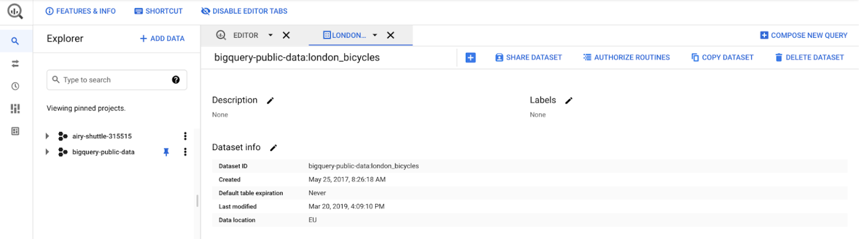Edit the Description with pencil icon
The image size is (868, 239).
(x=270, y=101)
